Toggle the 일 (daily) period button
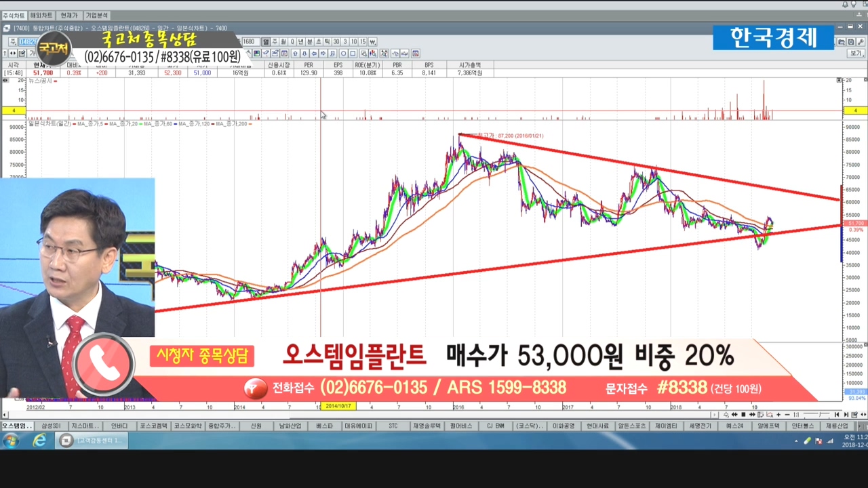This screenshot has width=868, height=488. (266, 42)
